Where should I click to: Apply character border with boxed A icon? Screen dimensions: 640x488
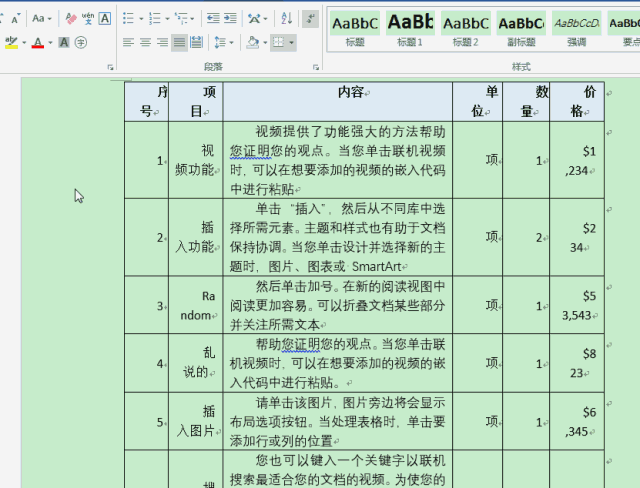coord(105,18)
